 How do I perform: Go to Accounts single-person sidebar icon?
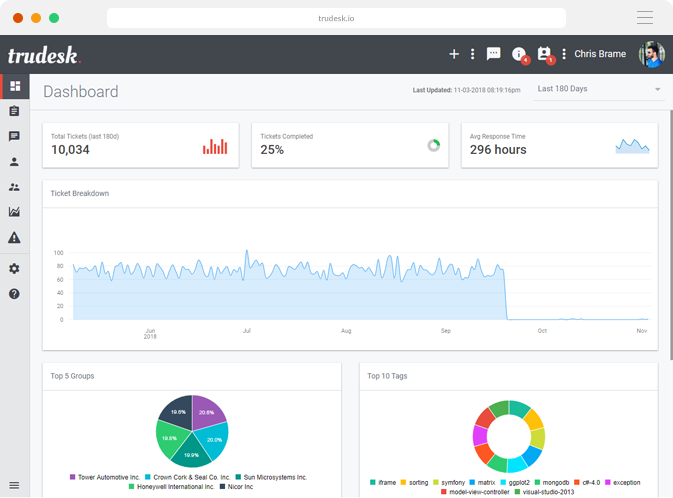[14, 162]
